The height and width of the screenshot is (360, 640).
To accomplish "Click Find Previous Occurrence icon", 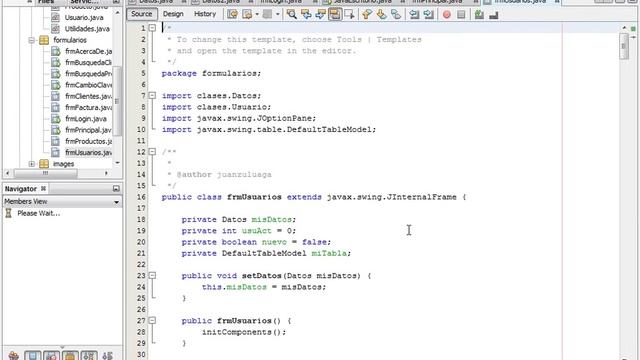I will (x=306, y=14).
